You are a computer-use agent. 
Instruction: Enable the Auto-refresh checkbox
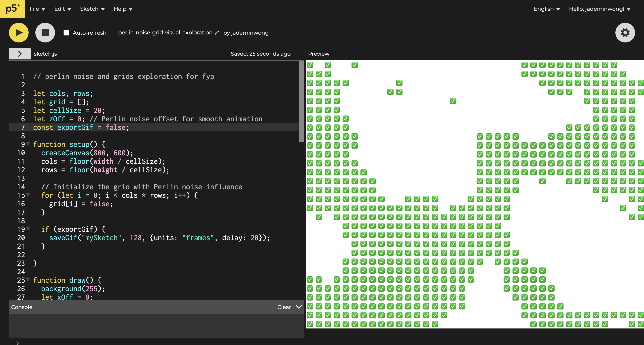point(66,33)
